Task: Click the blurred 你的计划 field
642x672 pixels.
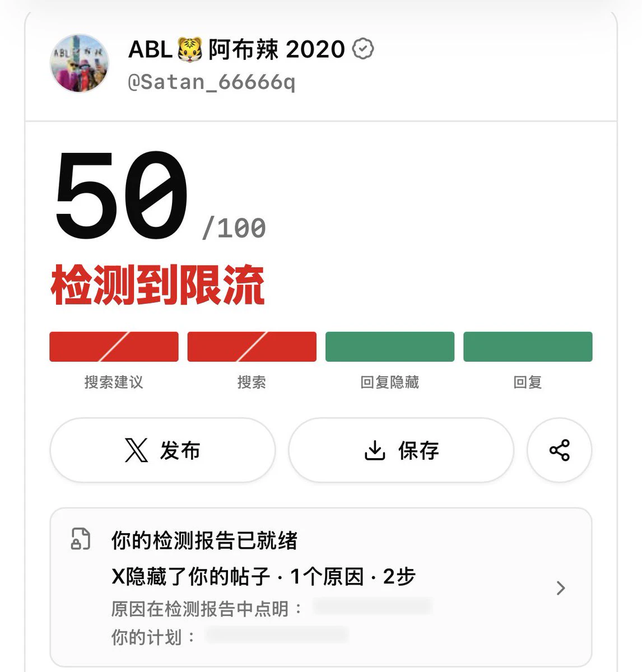Action: point(277,634)
